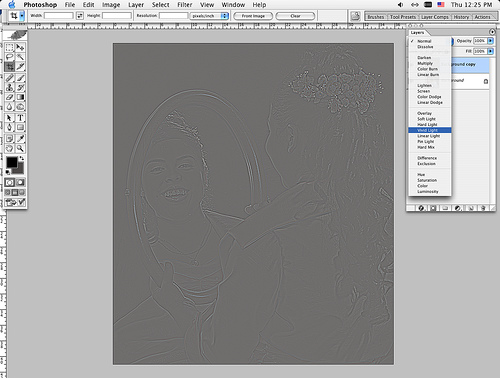Open the File Browser from options bar
Screen dimensions: 500x378
[355, 16]
